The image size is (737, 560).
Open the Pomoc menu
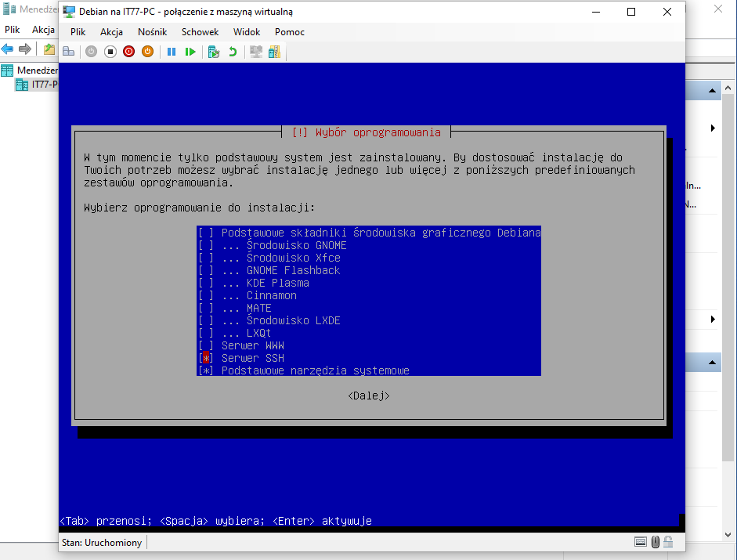coord(289,32)
